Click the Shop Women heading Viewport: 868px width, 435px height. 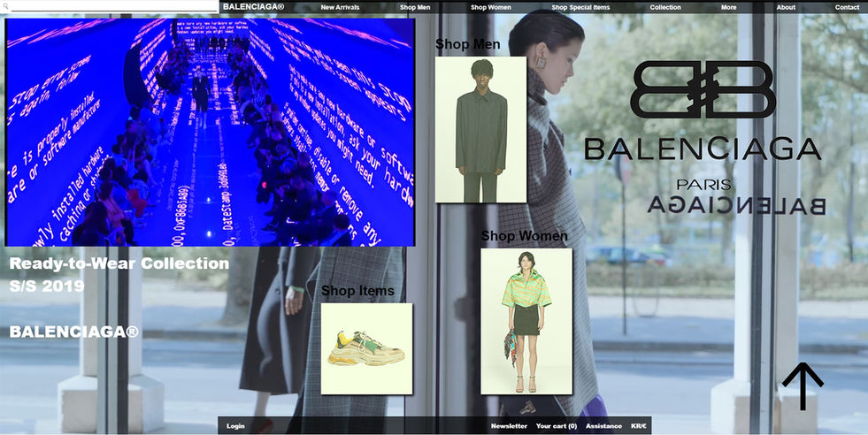click(x=524, y=236)
